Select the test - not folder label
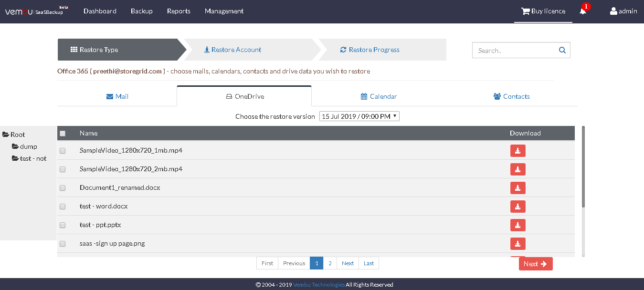Viewport: 644px width, 290px height. click(33, 158)
